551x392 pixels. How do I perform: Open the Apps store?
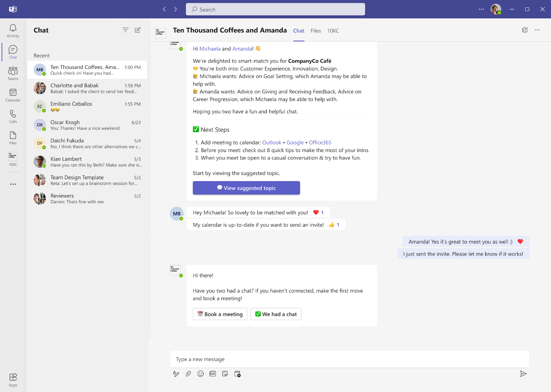pos(13,380)
